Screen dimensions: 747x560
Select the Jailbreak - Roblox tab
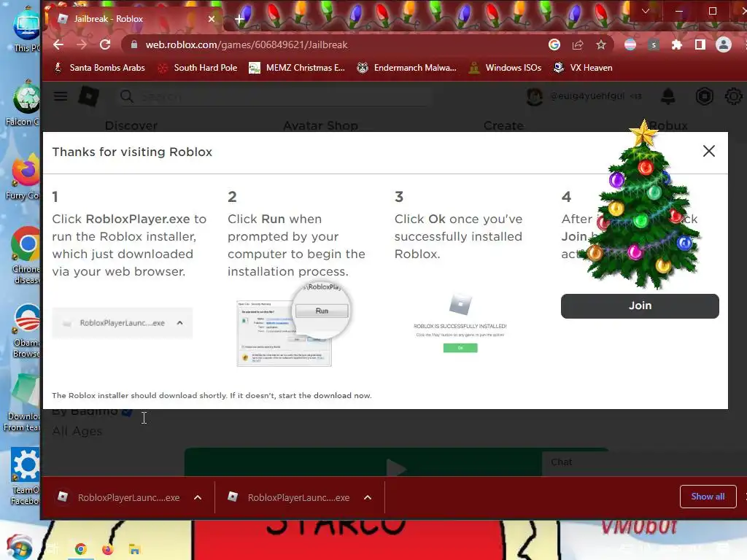coord(133,19)
